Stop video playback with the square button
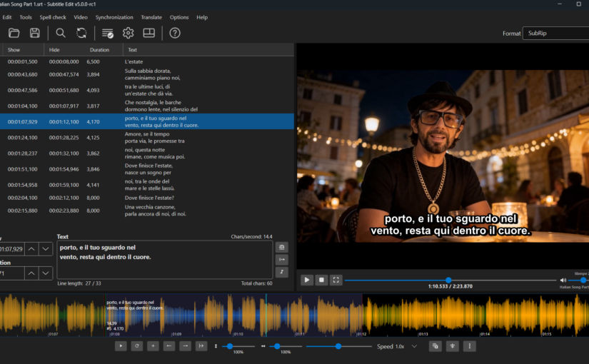This screenshot has height=364, width=589. click(321, 280)
